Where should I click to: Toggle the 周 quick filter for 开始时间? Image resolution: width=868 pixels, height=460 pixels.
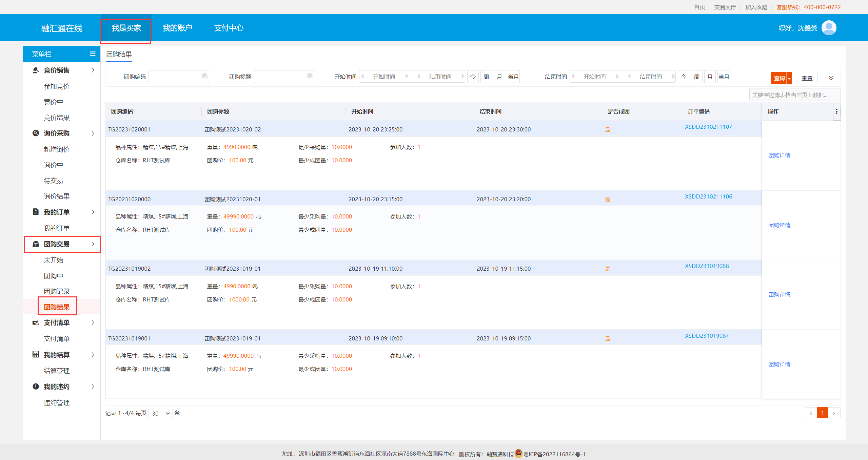click(486, 77)
